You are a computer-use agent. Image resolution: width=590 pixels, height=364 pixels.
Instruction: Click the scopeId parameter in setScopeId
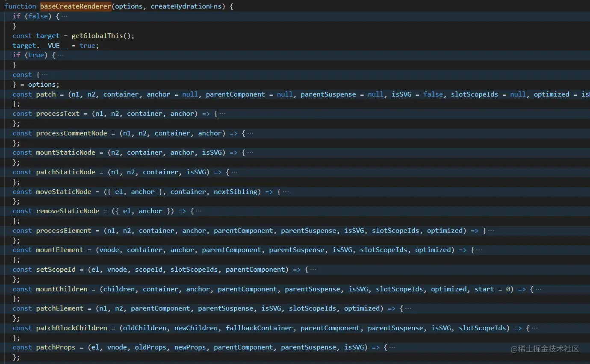pyautogui.click(x=149, y=270)
